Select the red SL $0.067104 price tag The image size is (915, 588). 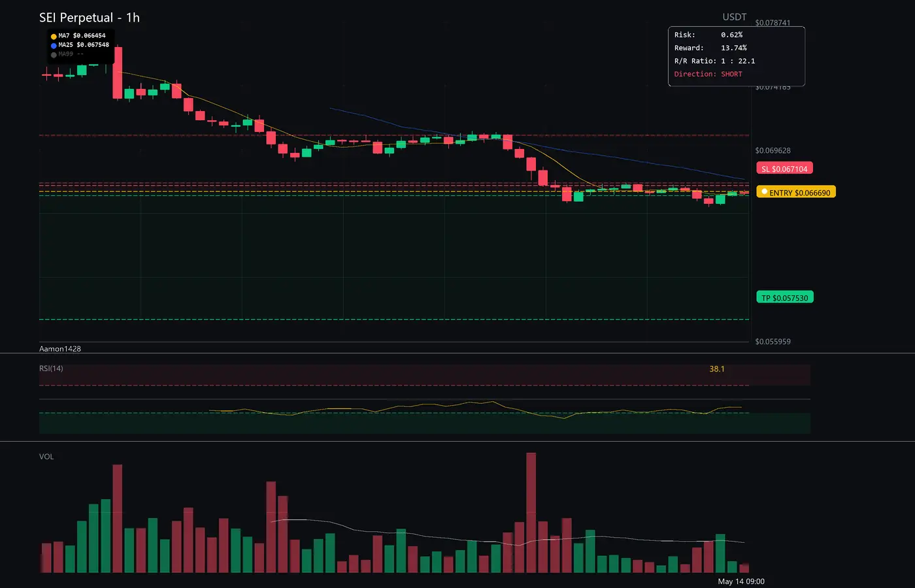(x=784, y=169)
